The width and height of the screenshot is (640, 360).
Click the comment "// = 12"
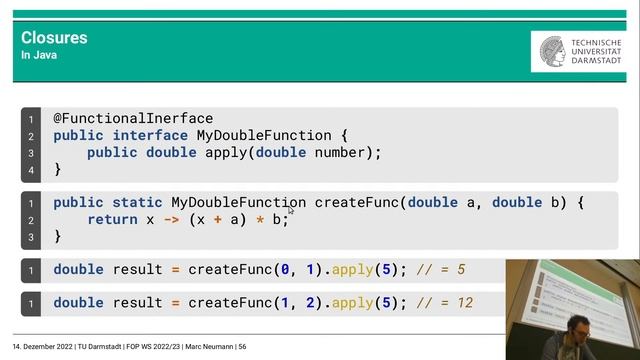445,303
